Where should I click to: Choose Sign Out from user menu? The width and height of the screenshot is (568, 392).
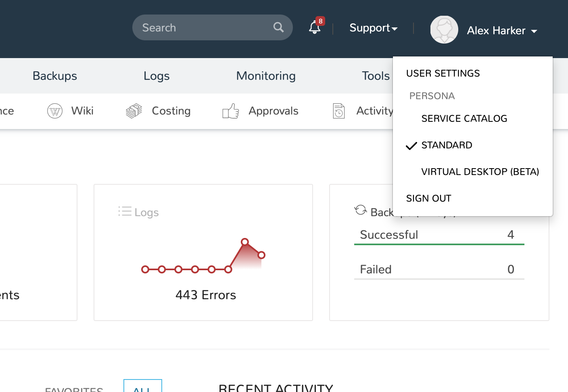428,198
